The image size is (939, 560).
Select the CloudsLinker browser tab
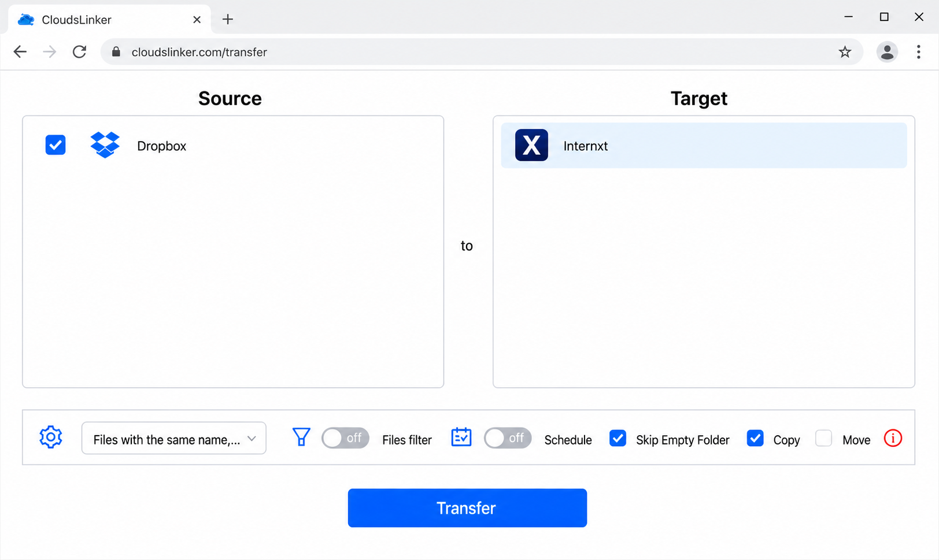[110, 20]
